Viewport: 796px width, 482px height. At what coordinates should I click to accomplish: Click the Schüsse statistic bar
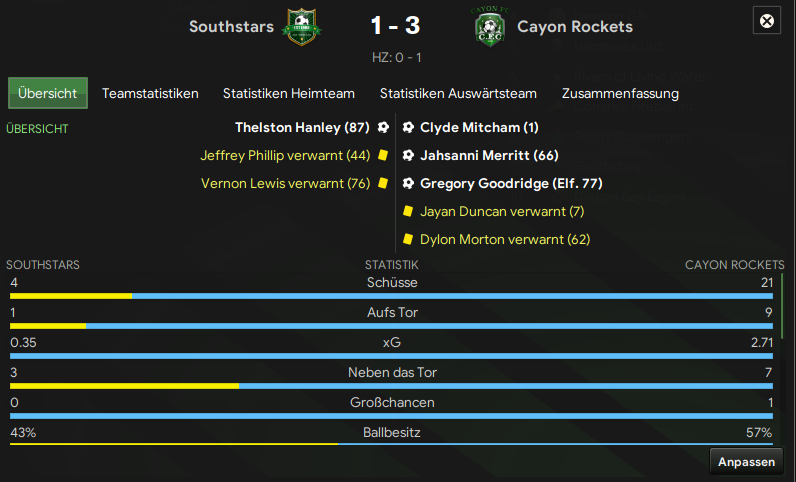click(x=391, y=295)
